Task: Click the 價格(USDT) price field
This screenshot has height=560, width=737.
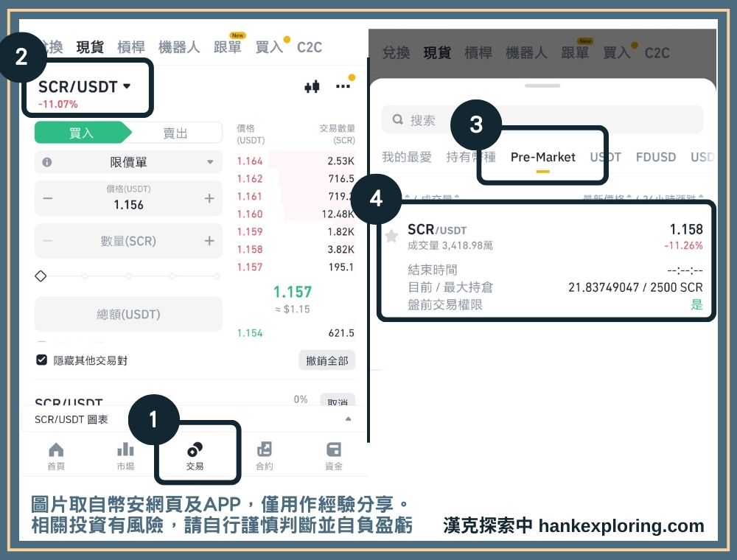Action: [x=129, y=198]
